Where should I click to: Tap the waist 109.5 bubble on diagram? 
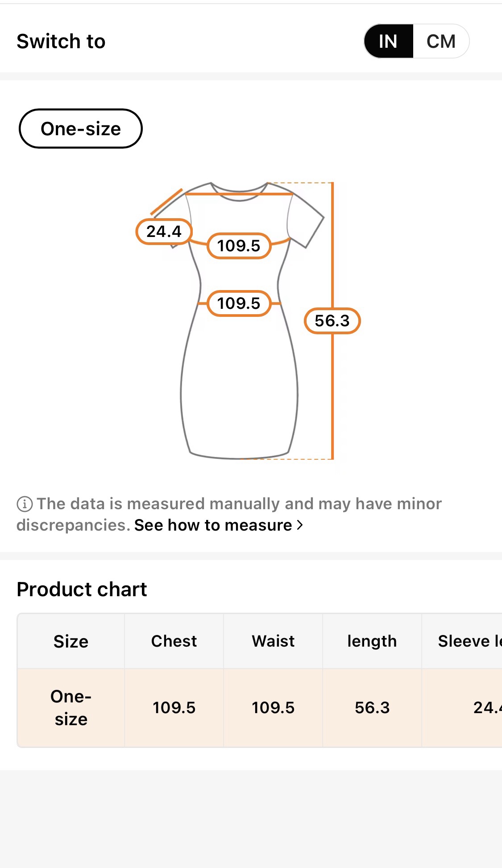(x=239, y=303)
